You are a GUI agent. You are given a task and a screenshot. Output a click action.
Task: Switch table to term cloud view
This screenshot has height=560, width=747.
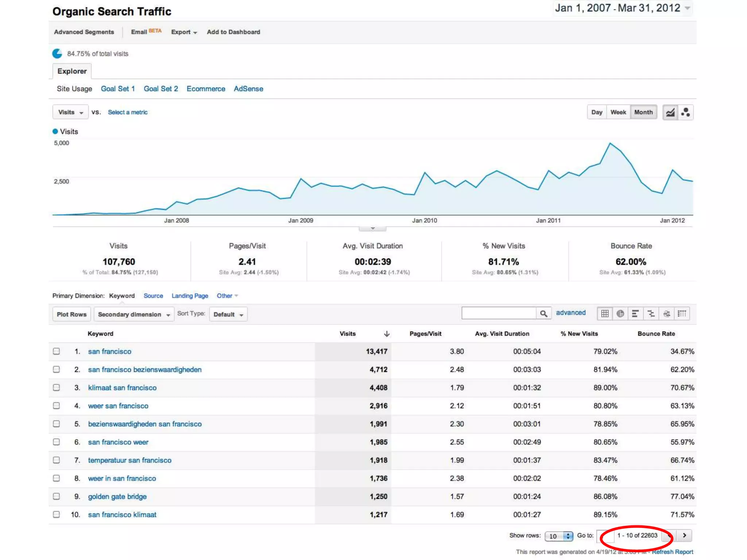pyautogui.click(x=666, y=314)
